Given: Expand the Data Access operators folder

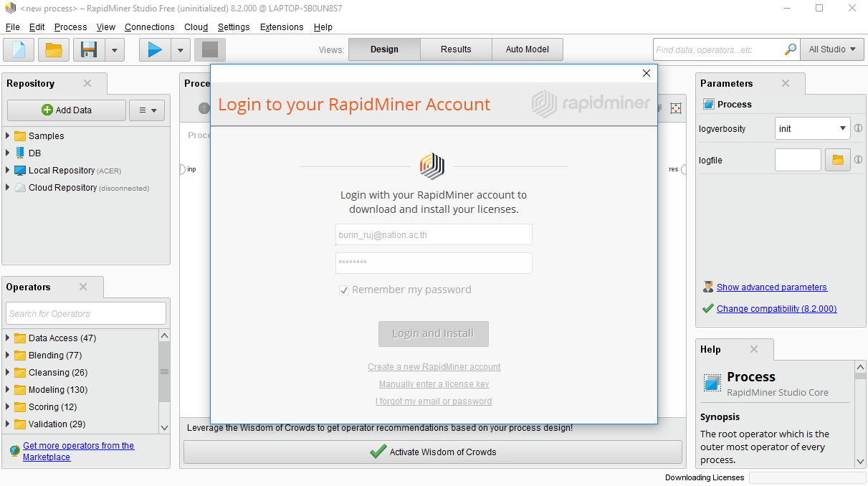Looking at the screenshot, I should pyautogui.click(x=8, y=338).
